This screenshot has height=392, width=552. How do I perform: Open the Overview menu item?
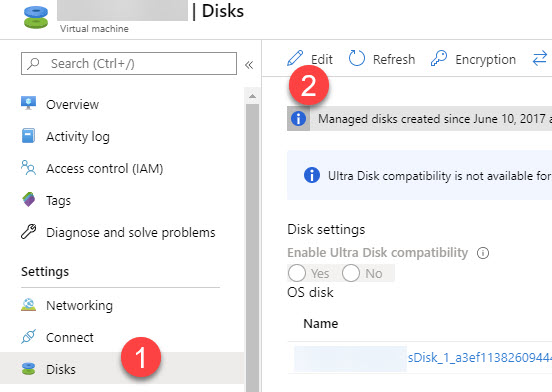[73, 105]
